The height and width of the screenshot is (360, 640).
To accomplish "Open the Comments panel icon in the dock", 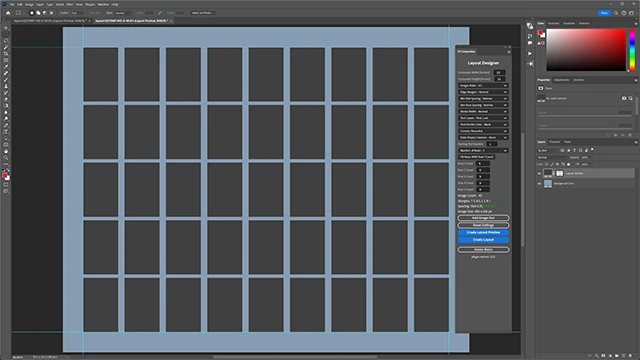I will click(530, 43).
